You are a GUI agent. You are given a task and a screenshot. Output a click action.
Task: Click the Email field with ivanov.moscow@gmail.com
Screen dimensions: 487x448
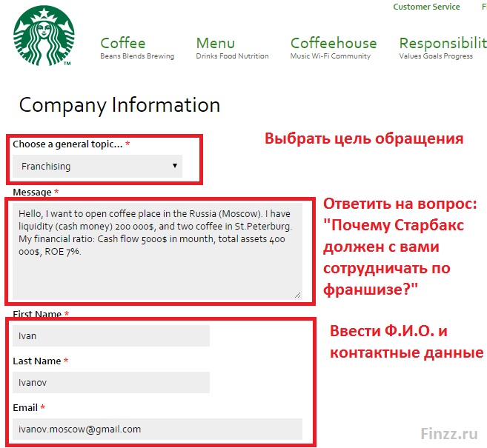[157, 429]
